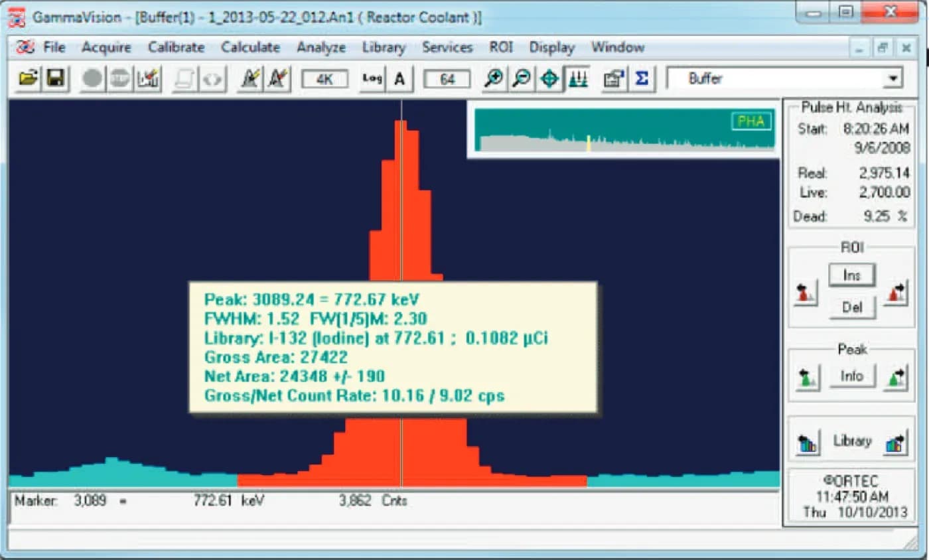
Task: Open the Acquire menu
Action: (x=106, y=47)
